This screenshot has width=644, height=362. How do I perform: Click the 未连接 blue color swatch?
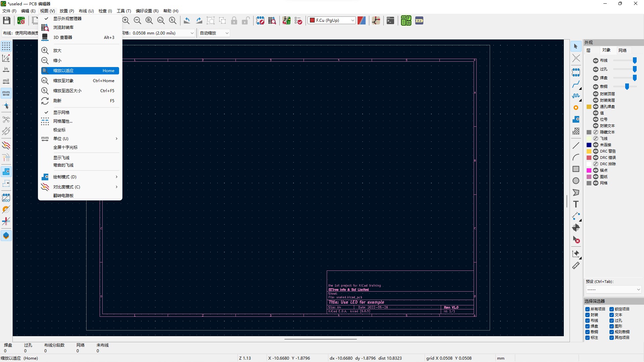pyautogui.click(x=589, y=145)
